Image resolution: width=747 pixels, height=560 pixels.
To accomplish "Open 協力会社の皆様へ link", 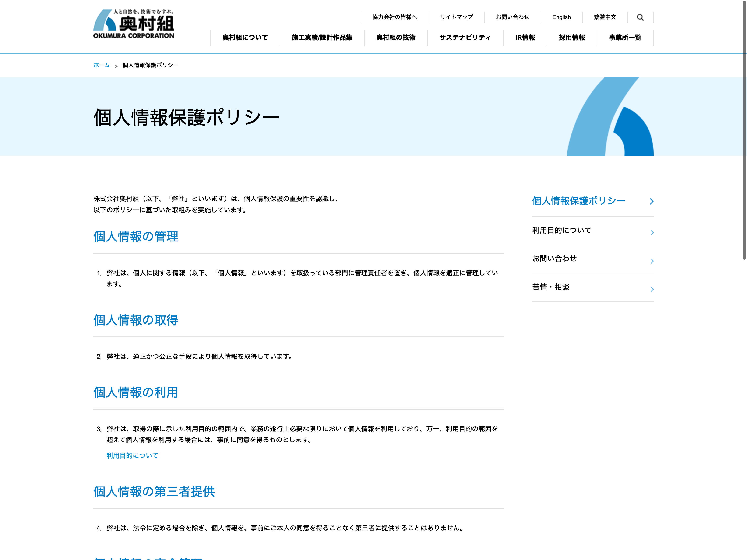I will (x=395, y=17).
